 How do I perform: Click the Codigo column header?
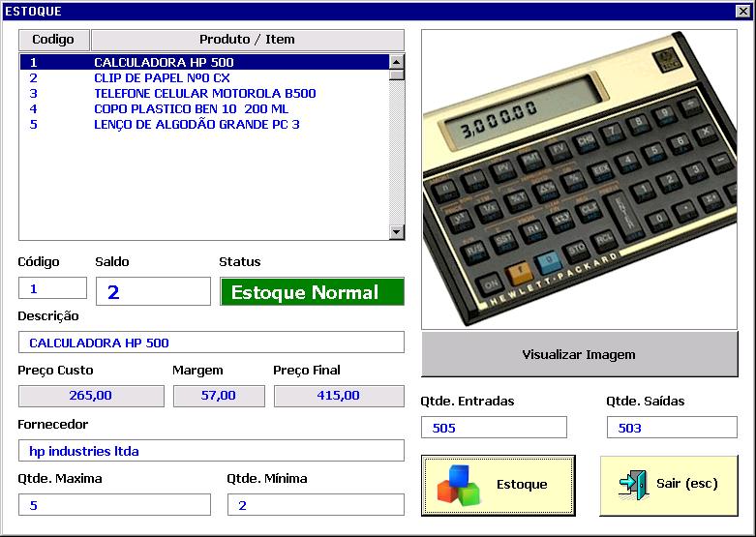pyautogui.click(x=53, y=40)
